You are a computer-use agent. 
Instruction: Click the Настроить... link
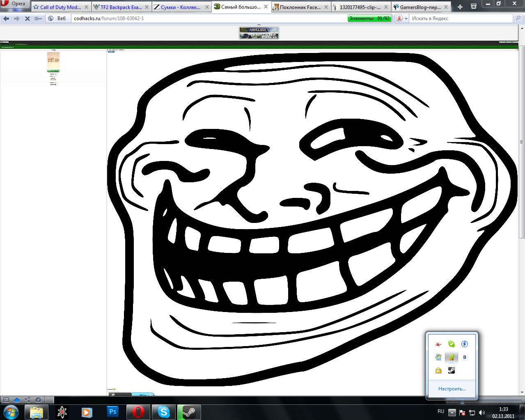(x=452, y=389)
